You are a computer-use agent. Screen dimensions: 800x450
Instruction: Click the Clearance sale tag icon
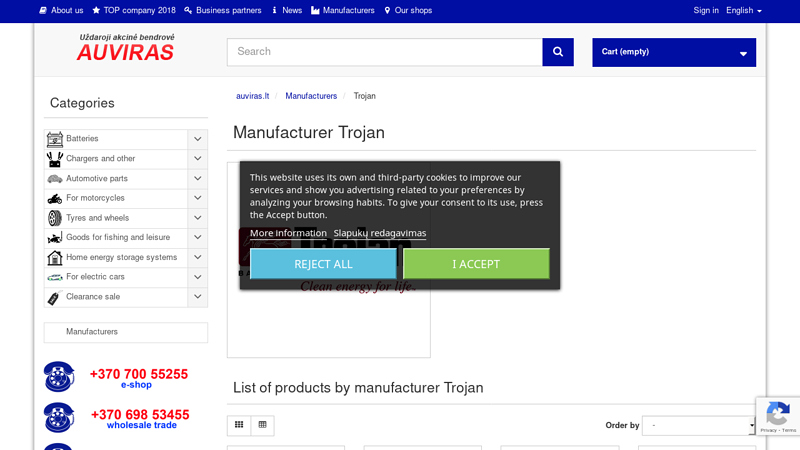pos(55,297)
